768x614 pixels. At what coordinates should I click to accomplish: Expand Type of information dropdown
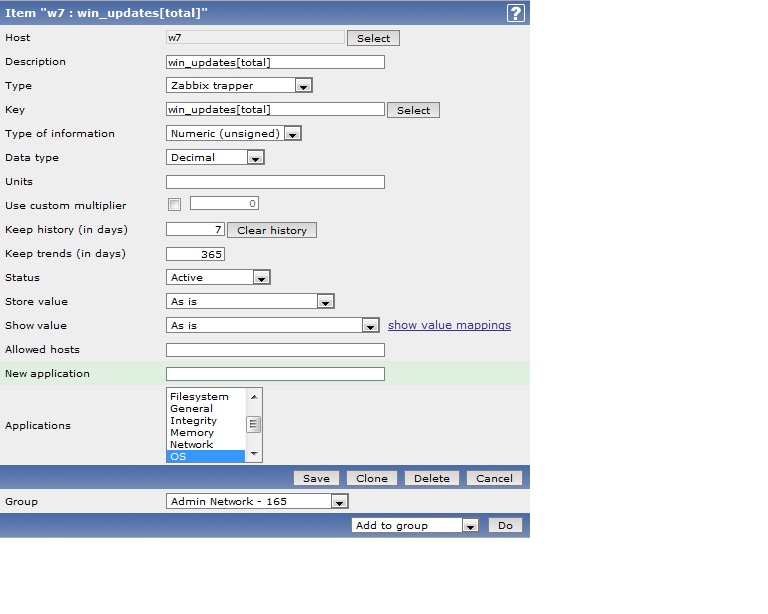point(234,133)
